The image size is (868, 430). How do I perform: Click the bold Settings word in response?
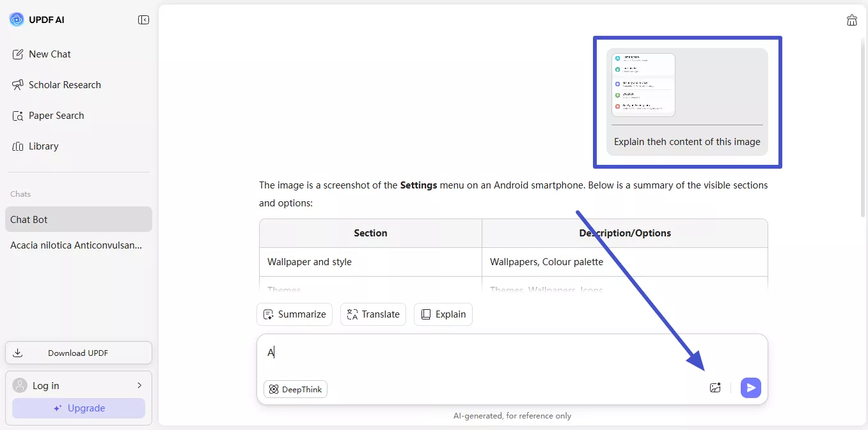tap(419, 185)
